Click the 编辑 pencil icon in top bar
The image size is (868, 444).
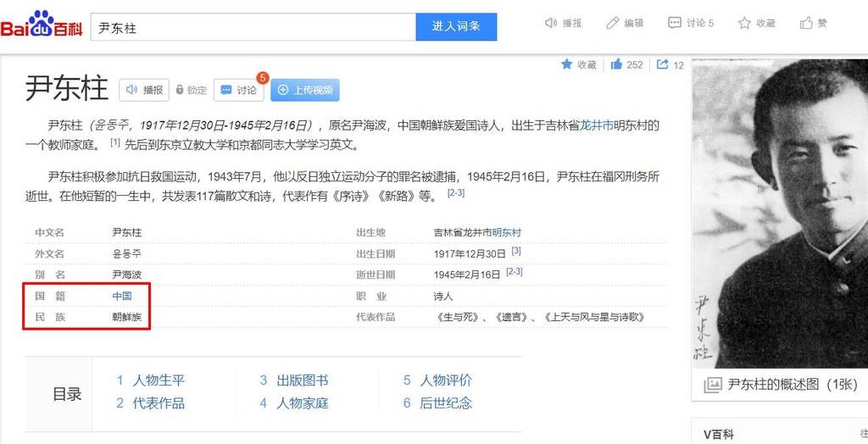(x=613, y=23)
